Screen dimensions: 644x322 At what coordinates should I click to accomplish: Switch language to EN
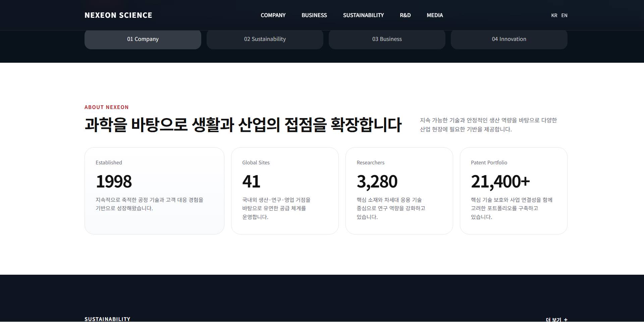(x=564, y=15)
